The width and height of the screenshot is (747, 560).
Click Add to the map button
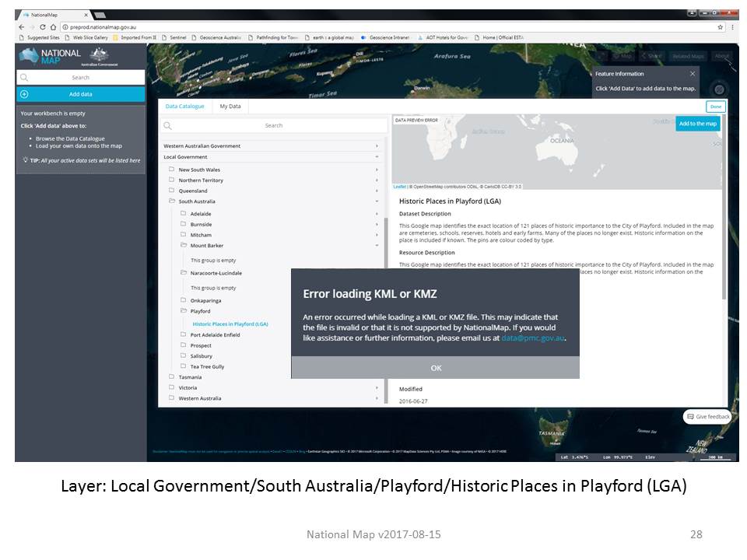tap(697, 124)
